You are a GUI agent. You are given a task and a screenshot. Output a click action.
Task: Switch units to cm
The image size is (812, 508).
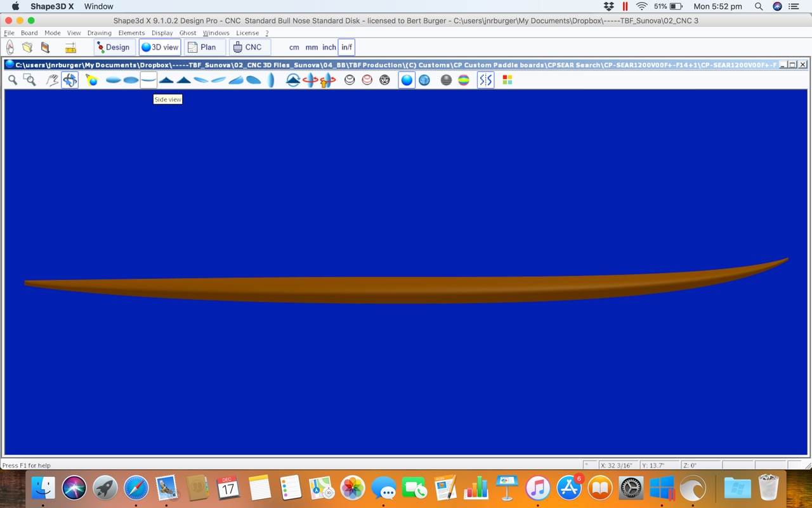point(294,48)
